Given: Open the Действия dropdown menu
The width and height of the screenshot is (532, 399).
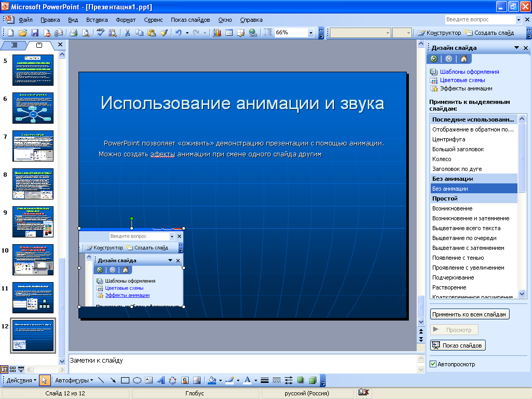Looking at the screenshot, I should pyautogui.click(x=21, y=380).
